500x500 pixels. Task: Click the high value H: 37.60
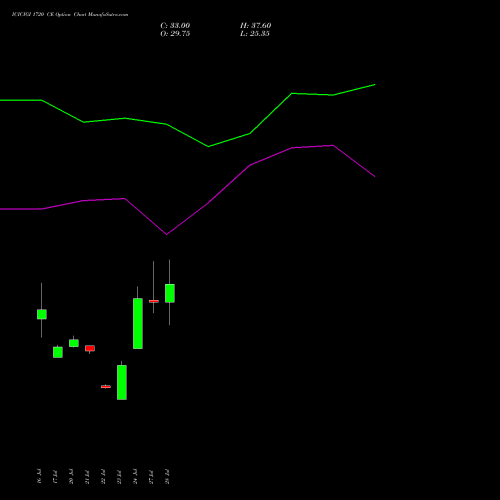[x=255, y=26]
